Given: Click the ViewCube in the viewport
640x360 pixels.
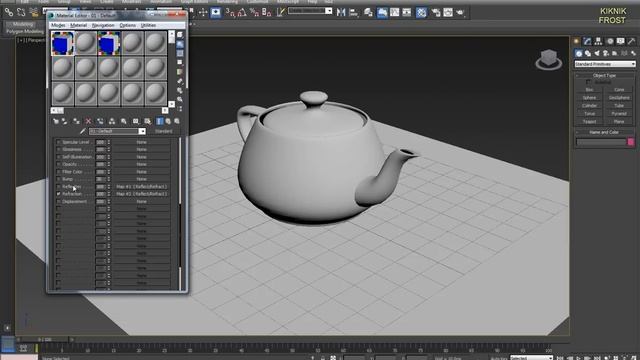Looking at the screenshot, I should [549, 60].
